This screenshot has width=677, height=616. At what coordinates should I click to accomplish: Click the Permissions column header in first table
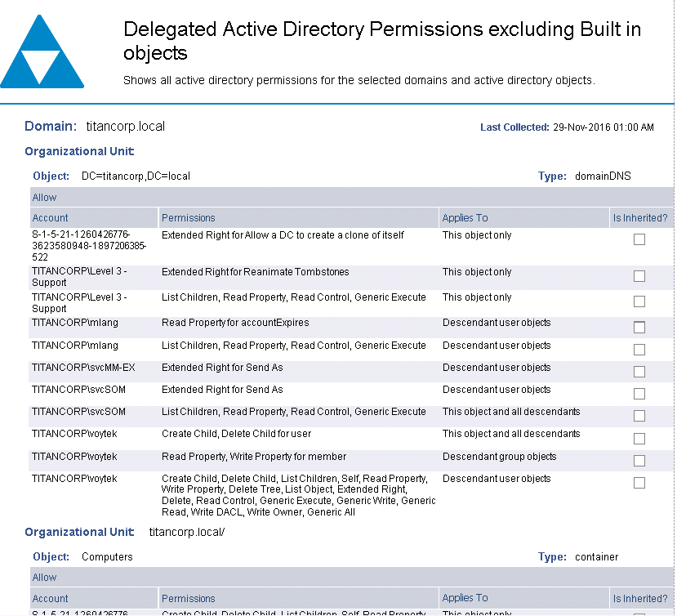pos(189,218)
